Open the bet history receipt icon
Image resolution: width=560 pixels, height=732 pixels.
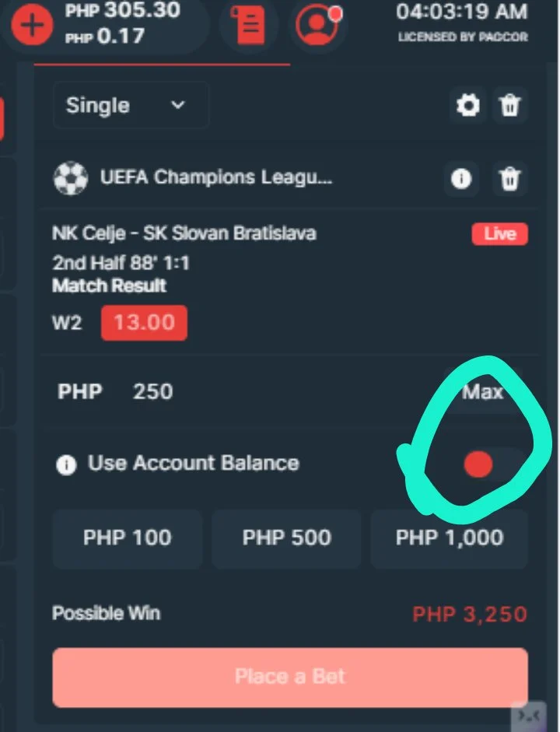(x=249, y=25)
